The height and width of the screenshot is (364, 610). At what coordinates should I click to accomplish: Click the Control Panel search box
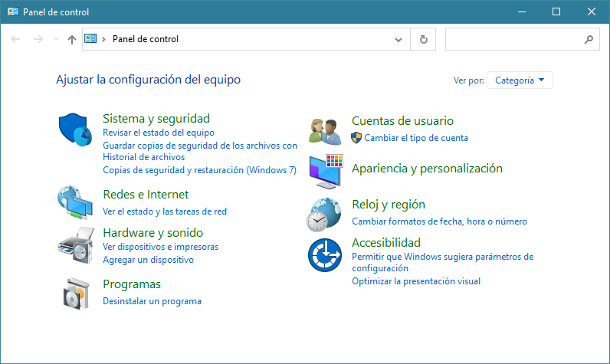click(513, 39)
